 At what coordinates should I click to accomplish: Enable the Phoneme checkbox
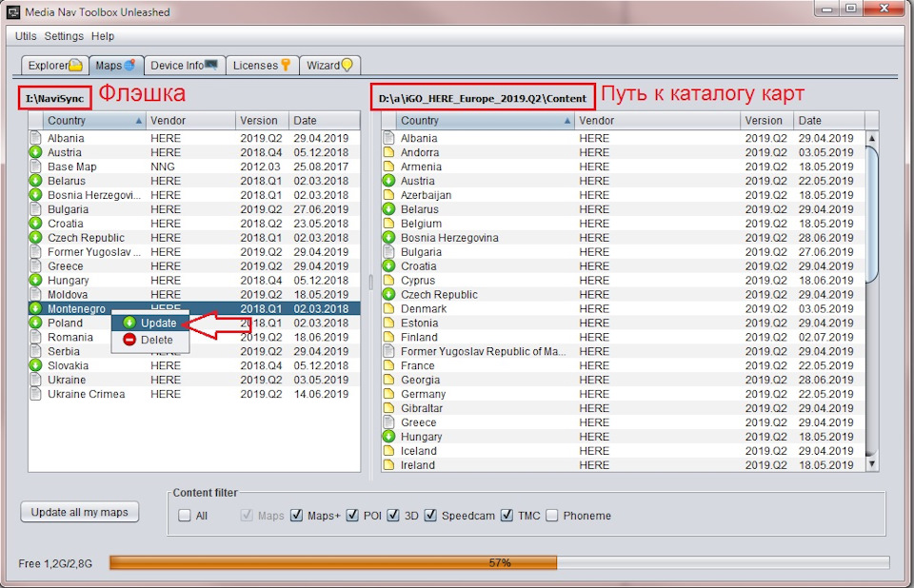[552, 515]
